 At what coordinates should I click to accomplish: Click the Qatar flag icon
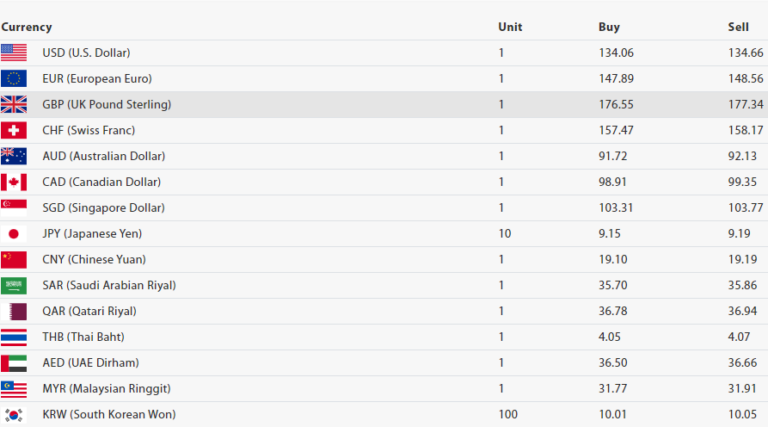click(14, 311)
